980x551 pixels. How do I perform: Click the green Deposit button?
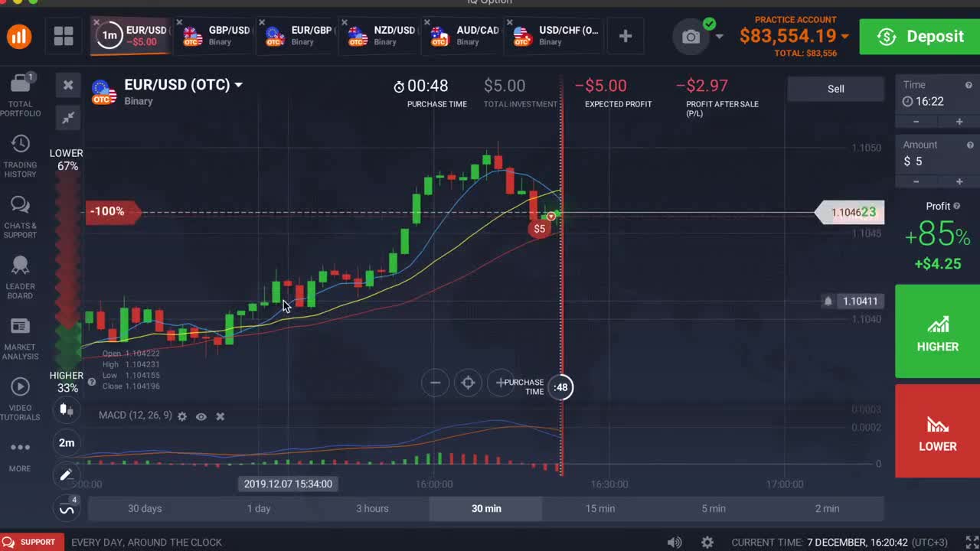920,37
